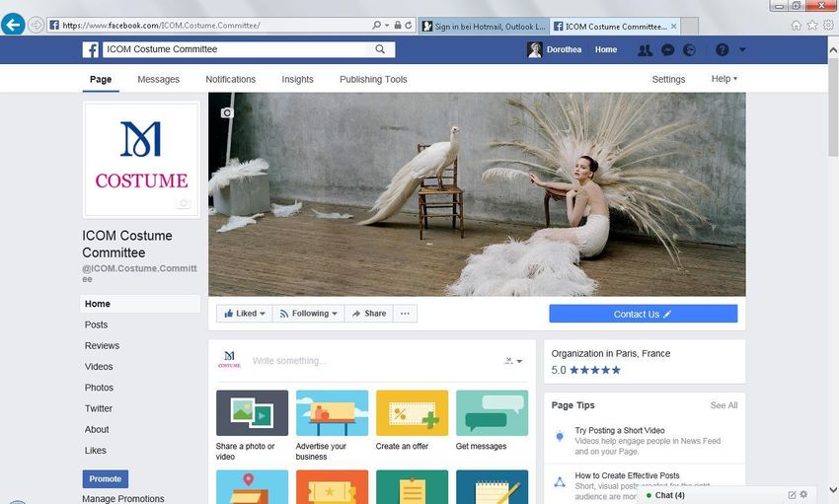
Task: Click the Facebook search magnifier button
Action: pyautogui.click(x=380, y=49)
